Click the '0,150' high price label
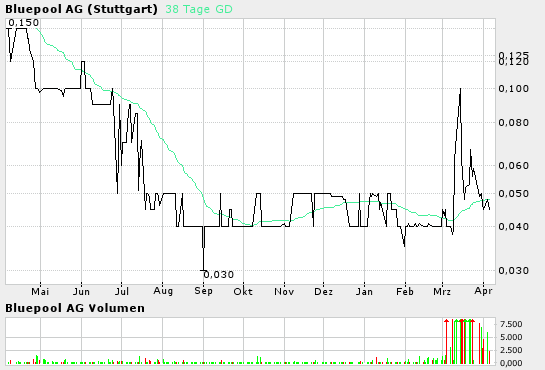Viewport: 545px width, 370px height. (x=24, y=23)
